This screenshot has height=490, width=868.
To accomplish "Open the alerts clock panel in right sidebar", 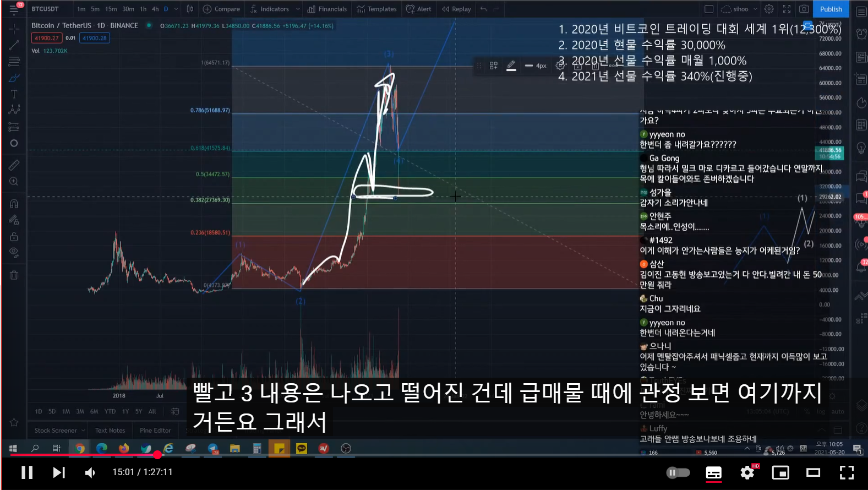I will 861,34.
